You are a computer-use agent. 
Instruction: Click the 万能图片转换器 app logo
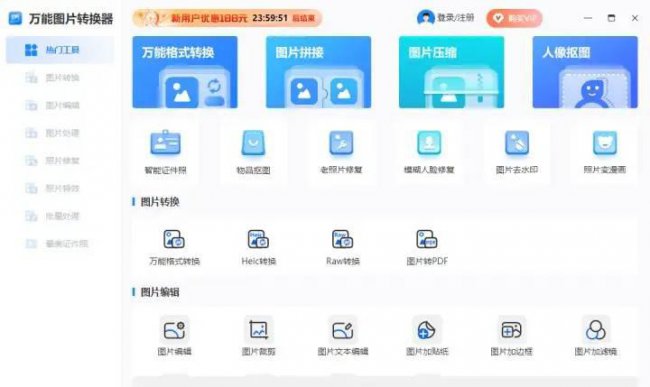coord(15,18)
